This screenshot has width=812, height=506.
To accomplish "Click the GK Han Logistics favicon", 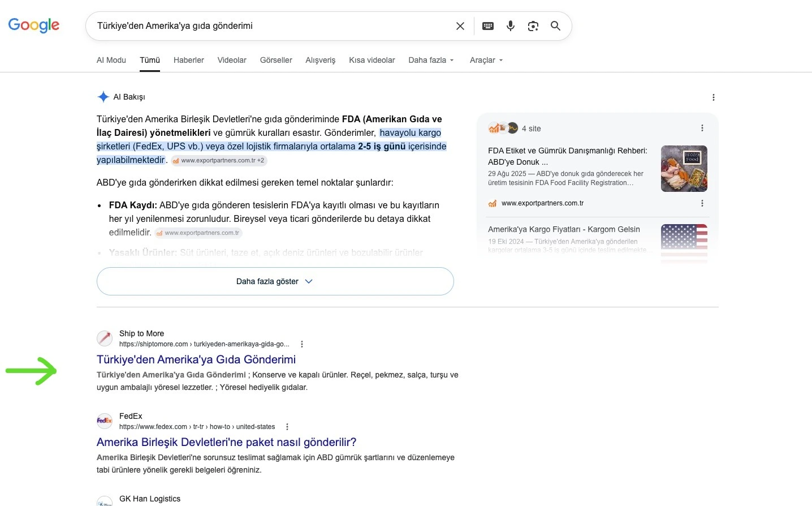I will point(105,501).
